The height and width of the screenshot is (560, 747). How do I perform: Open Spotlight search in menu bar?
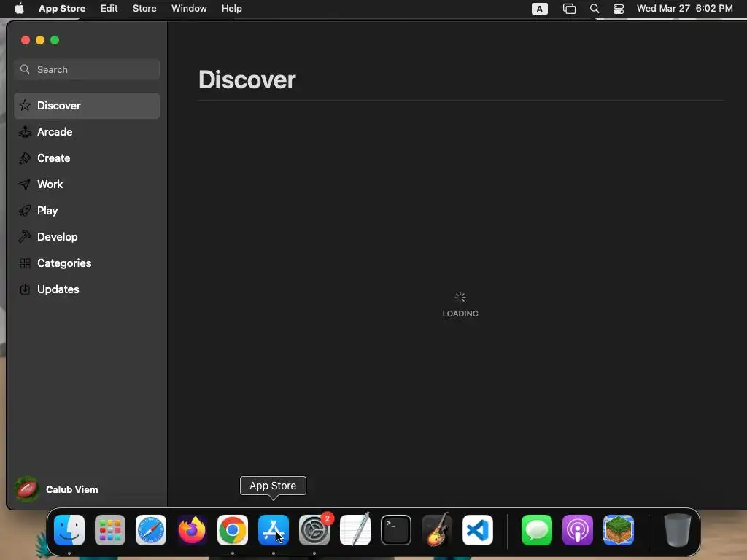pos(594,9)
